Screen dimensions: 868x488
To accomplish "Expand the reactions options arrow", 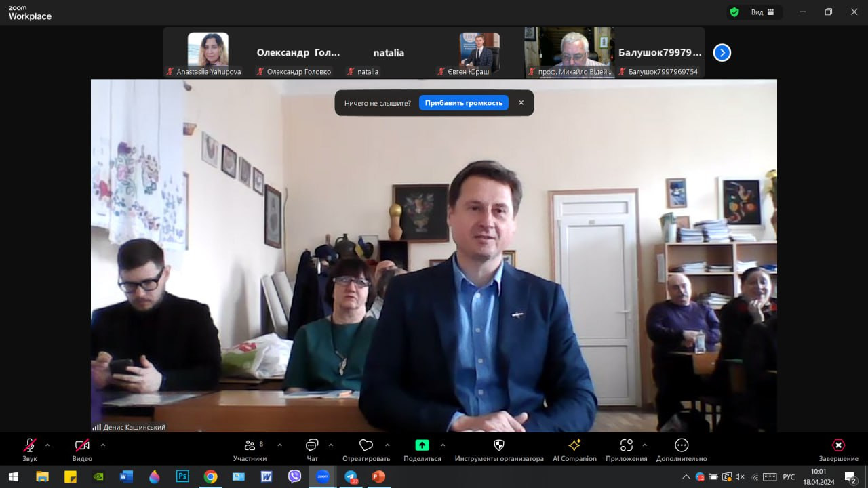I will click(387, 445).
